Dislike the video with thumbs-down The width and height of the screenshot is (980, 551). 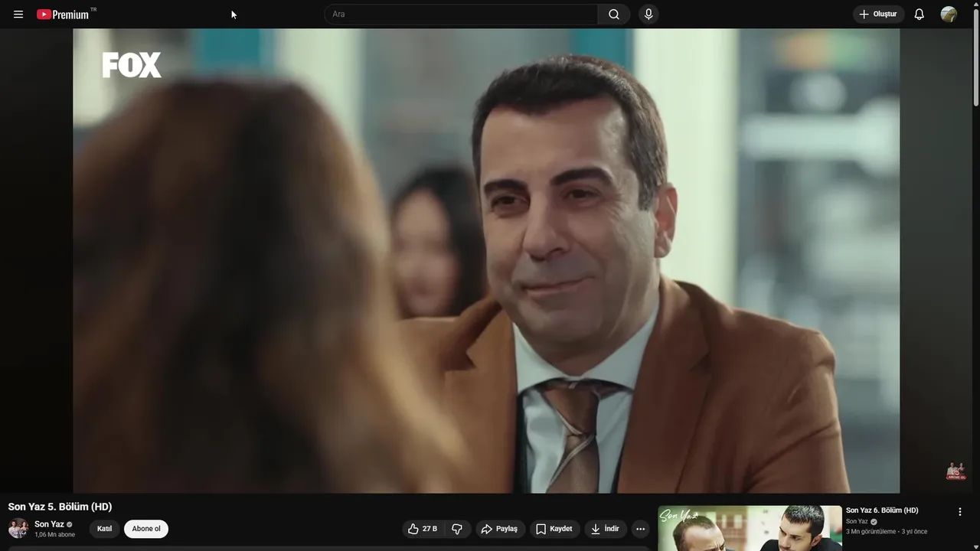[457, 529]
